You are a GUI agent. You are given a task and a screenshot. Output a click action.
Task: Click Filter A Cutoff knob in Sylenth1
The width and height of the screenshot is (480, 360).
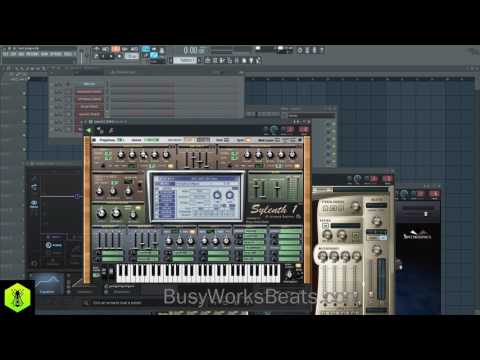[99, 191]
